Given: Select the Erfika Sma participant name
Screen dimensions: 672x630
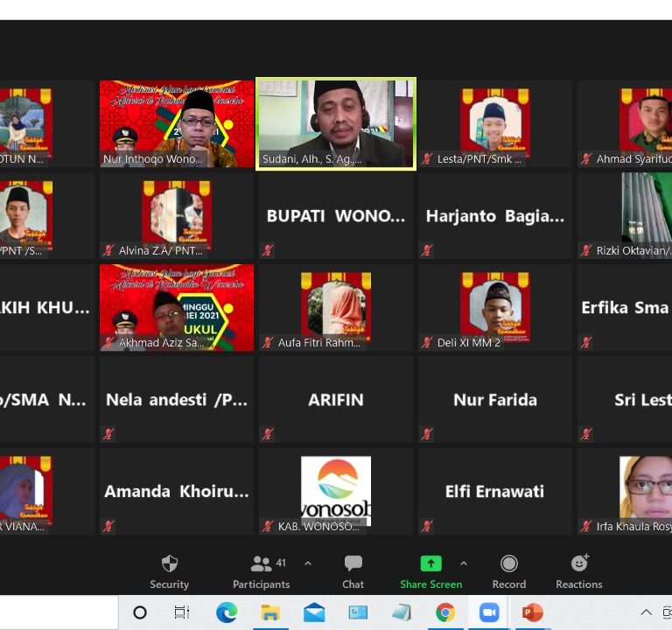Looking at the screenshot, I should (626, 308).
